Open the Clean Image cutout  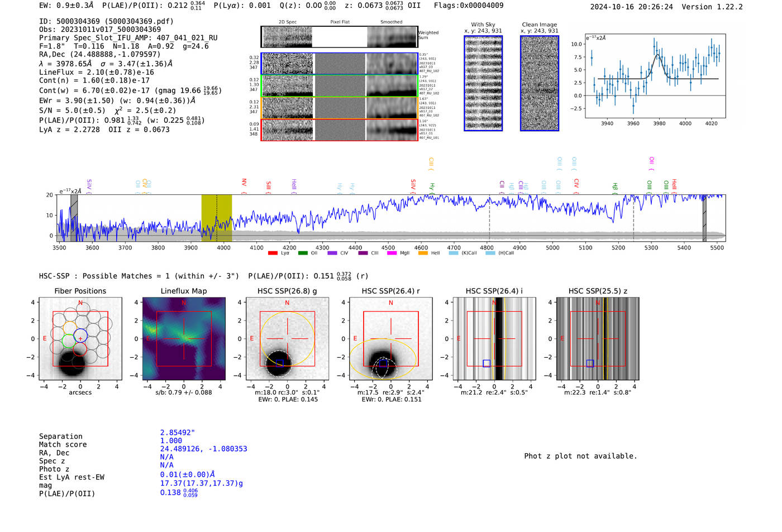pos(540,83)
